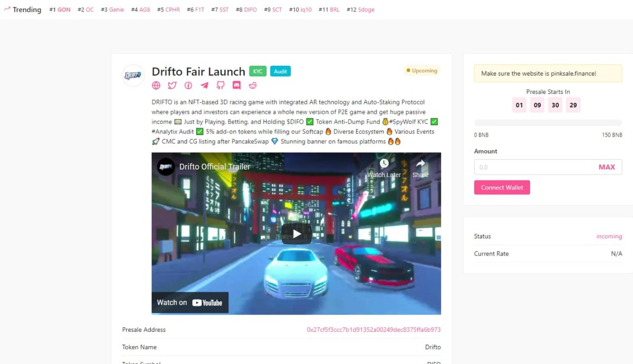Connect Wallet for the presale
Viewport: 633px width, 364px height.
point(502,187)
